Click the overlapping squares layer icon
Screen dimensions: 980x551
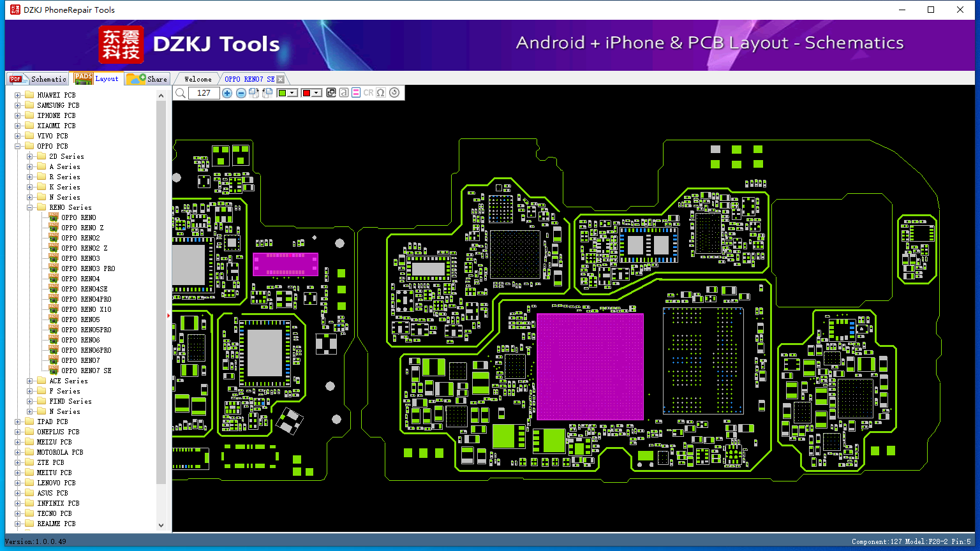pyautogui.click(x=331, y=93)
